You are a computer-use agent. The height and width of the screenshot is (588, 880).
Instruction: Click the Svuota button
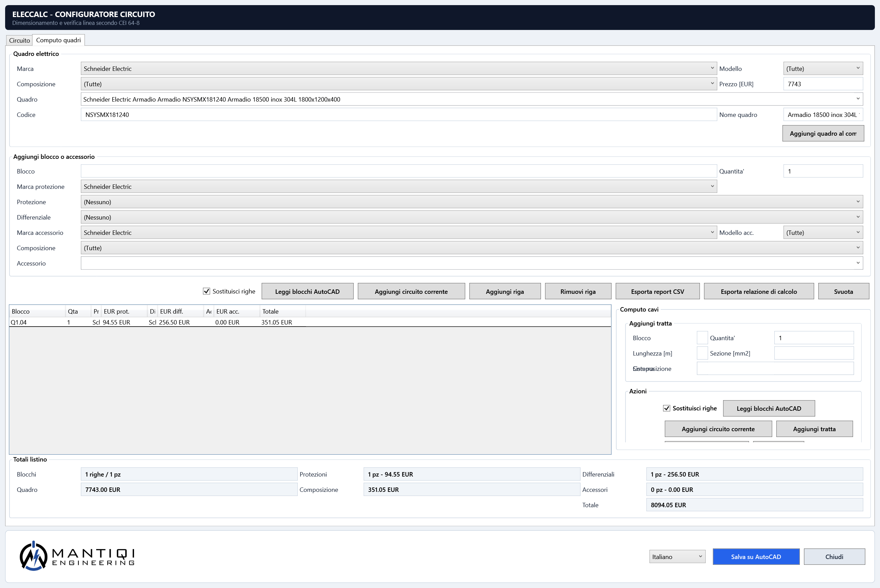[x=844, y=291]
